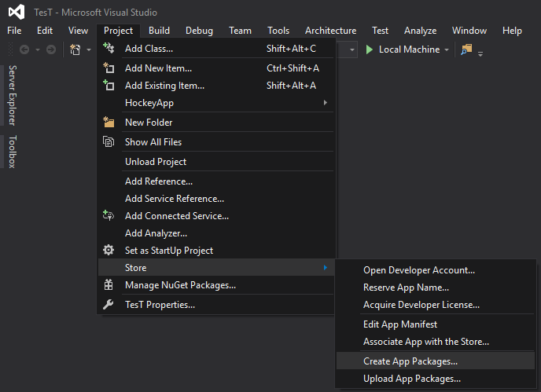Open the Server Explorer side tab
The height and width of the screenshot is (392, 541).
(12, 95)
